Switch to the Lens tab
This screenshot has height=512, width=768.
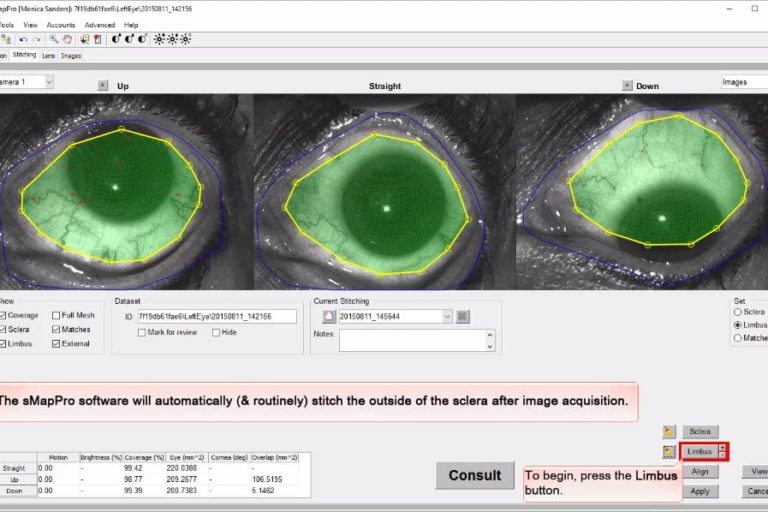[48, 56]
